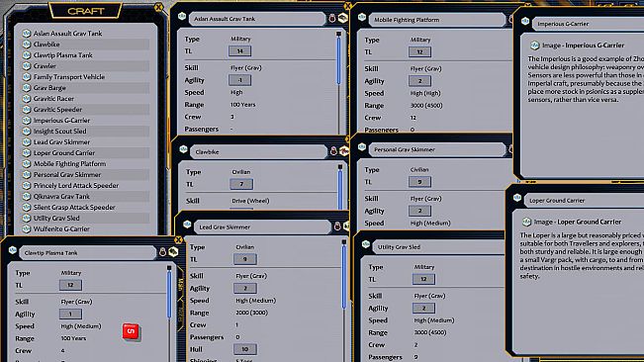644x362 pixels.
Task: Click the record link icon in Clawtip Plasma Tank window header
Action: coord(13,250)
